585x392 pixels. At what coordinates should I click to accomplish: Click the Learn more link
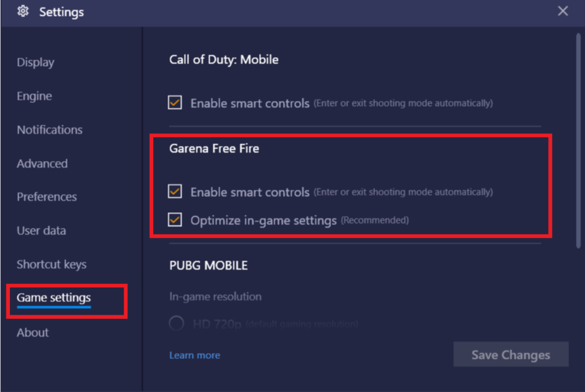click(x=195, y=355)
